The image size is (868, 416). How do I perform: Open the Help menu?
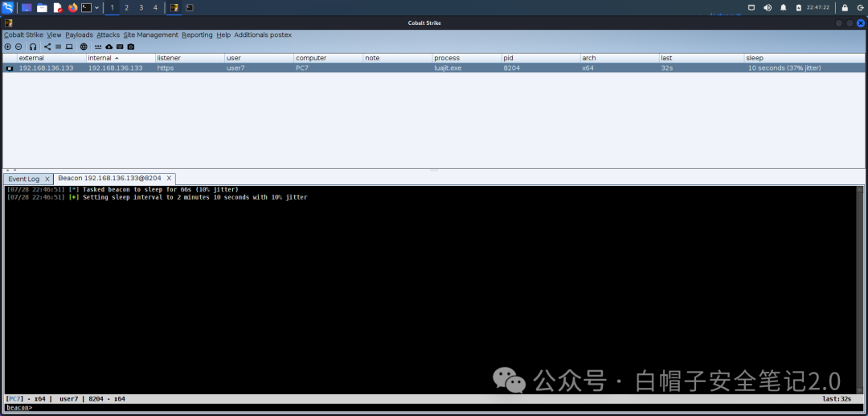point(223,35)
